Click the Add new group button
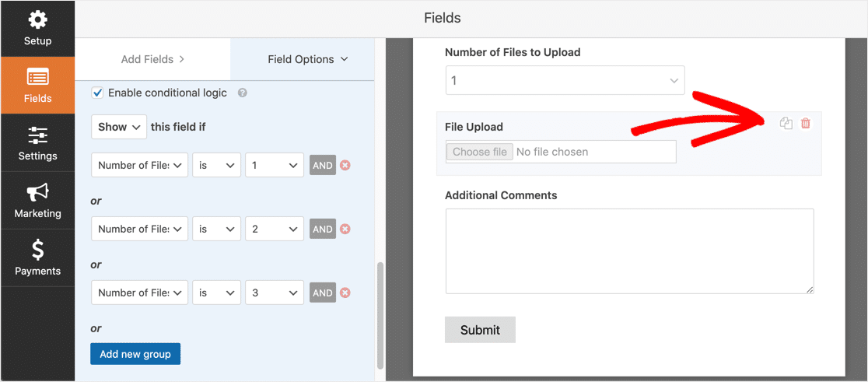This screenshot has width=868, height=382. point(135,354)
